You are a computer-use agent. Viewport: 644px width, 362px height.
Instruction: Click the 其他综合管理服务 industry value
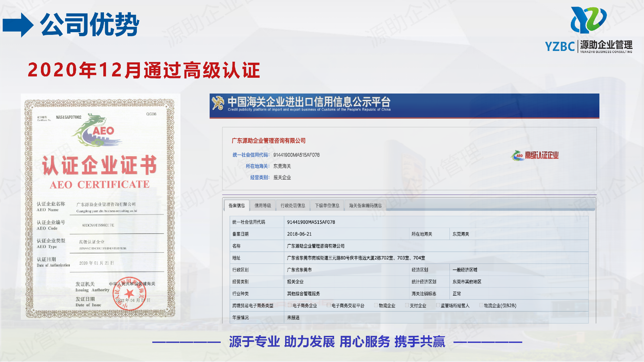tap(303, 294)
